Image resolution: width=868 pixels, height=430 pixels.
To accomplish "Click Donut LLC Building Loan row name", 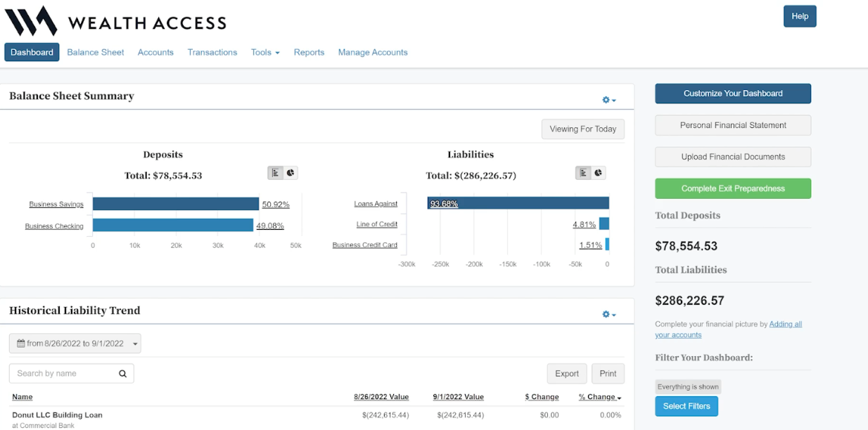I will click(x=57, y=415).
